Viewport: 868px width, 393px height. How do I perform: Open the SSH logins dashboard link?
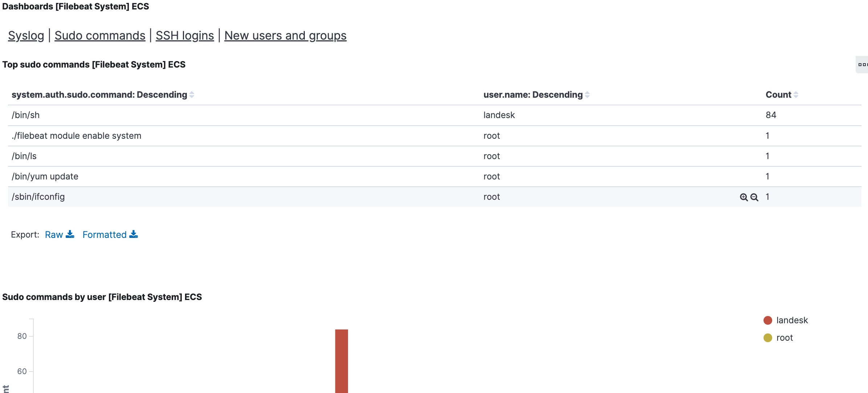(185, 36)
